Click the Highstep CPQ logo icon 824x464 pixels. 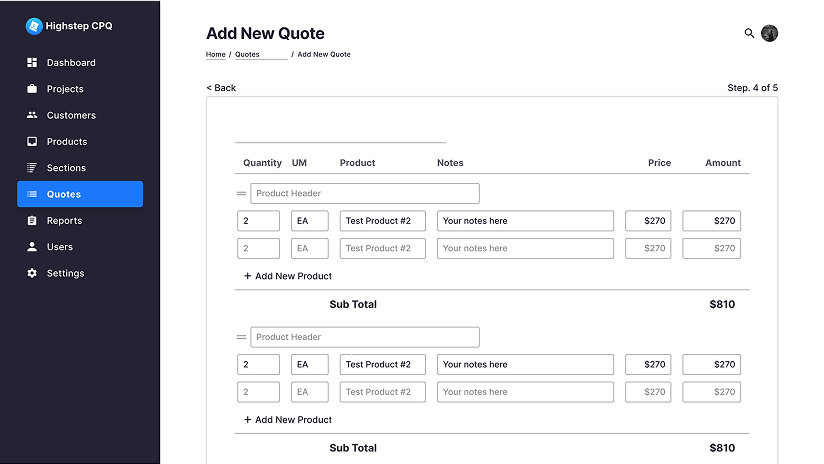[34, 26]
